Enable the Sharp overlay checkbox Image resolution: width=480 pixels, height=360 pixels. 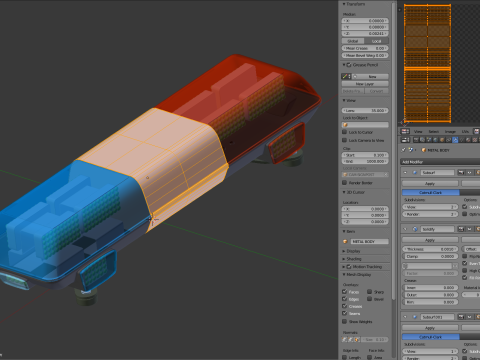(x=370, y=292)
